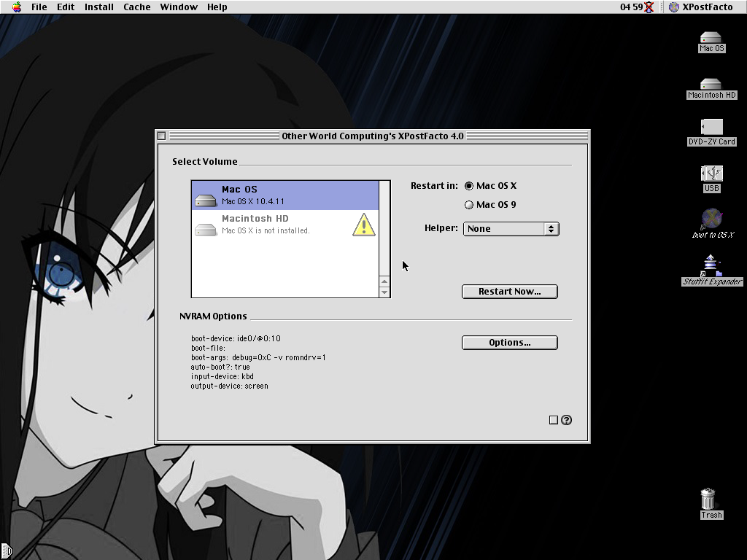
Task: Open the Edit menu
Action: (66, 7)
